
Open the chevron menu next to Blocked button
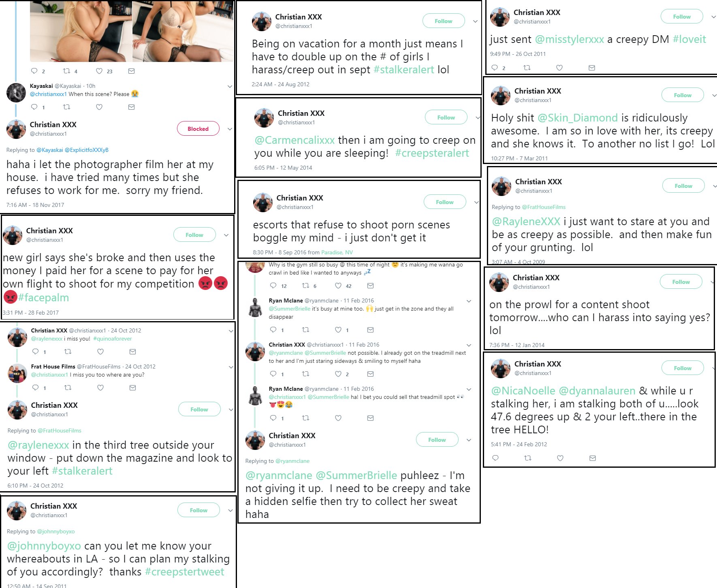coord(230,129)
